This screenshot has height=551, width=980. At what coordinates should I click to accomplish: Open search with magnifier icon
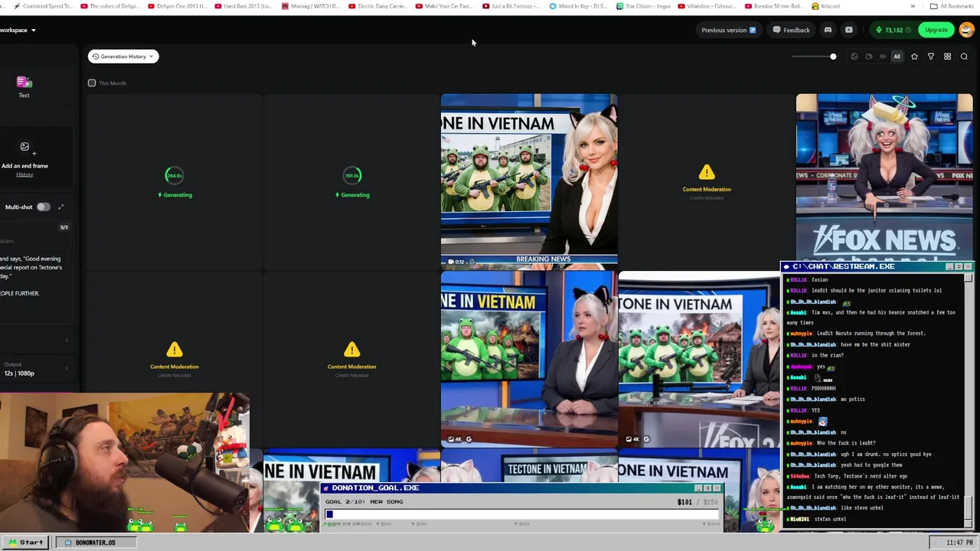click(964, 57)
